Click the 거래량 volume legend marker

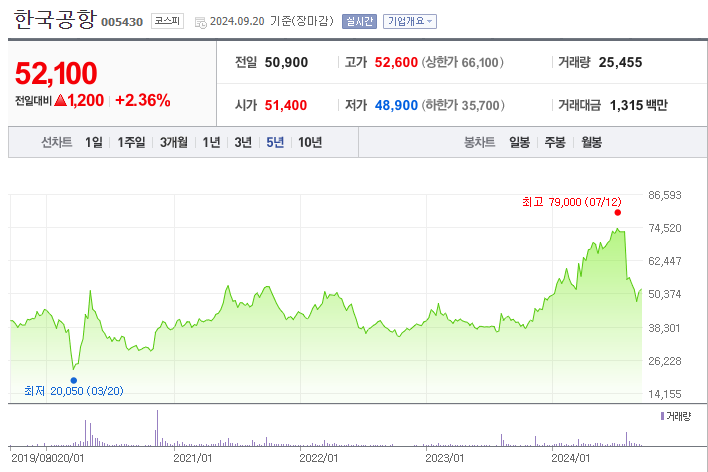pyautogui.click(x=662, y=416)
